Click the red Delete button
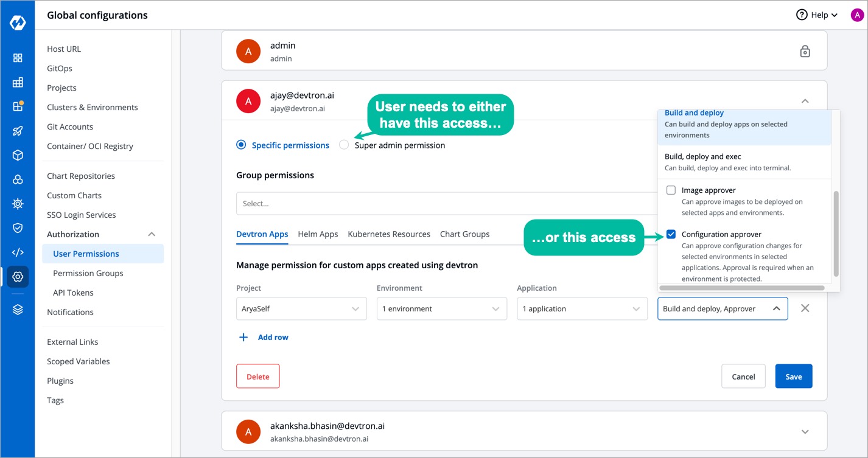 tap(257, 376)
